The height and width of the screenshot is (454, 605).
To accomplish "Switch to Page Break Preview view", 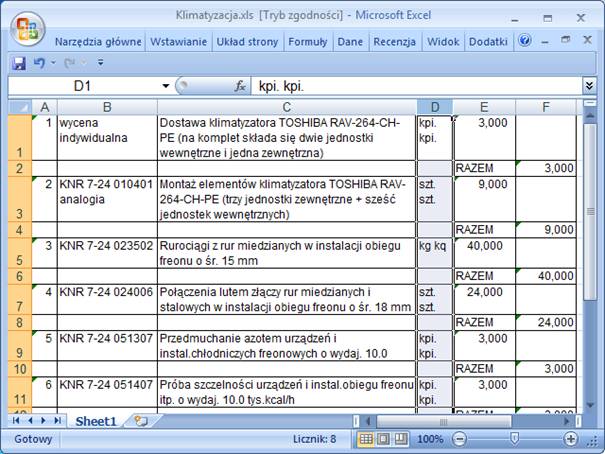I will [x=399, y=439].
